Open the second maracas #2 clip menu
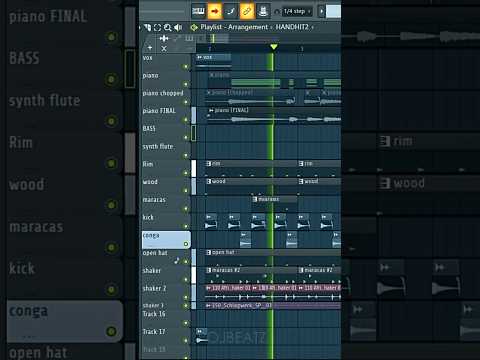 [x=301, y=270]
